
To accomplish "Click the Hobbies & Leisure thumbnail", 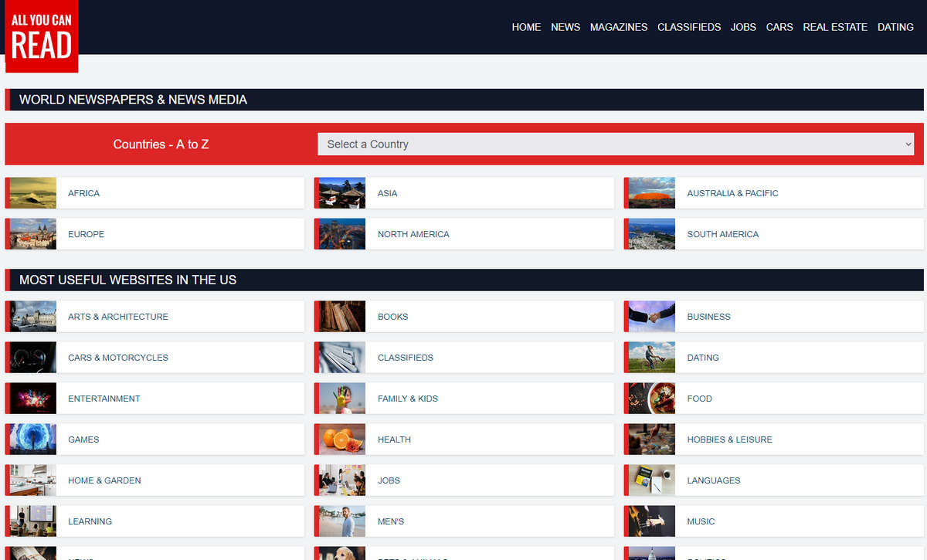I will point(651,440).
